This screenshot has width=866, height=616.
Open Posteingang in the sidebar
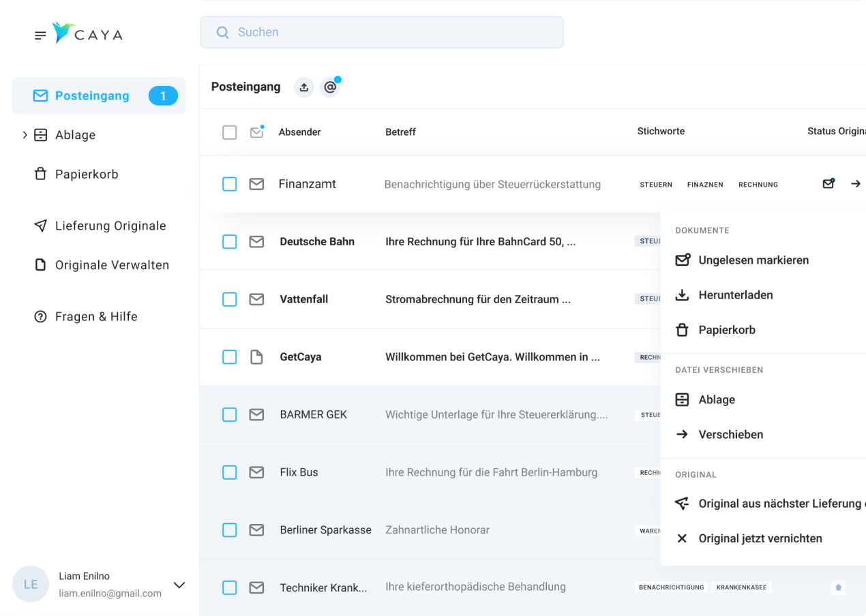(x=99, y=95)
